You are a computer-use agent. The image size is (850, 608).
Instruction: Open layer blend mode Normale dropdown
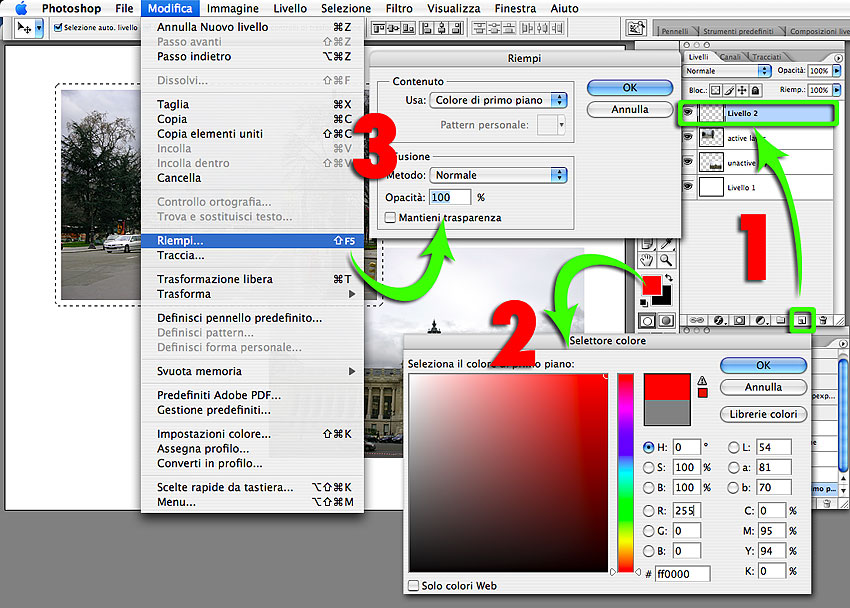pyautogui.click(x=727, y=71)
